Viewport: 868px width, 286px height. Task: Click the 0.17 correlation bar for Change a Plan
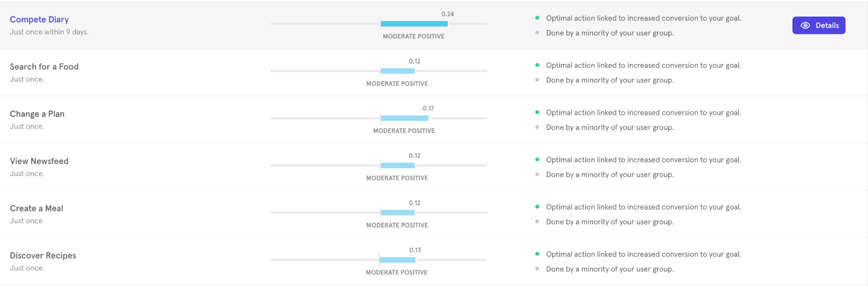point(404,118)
